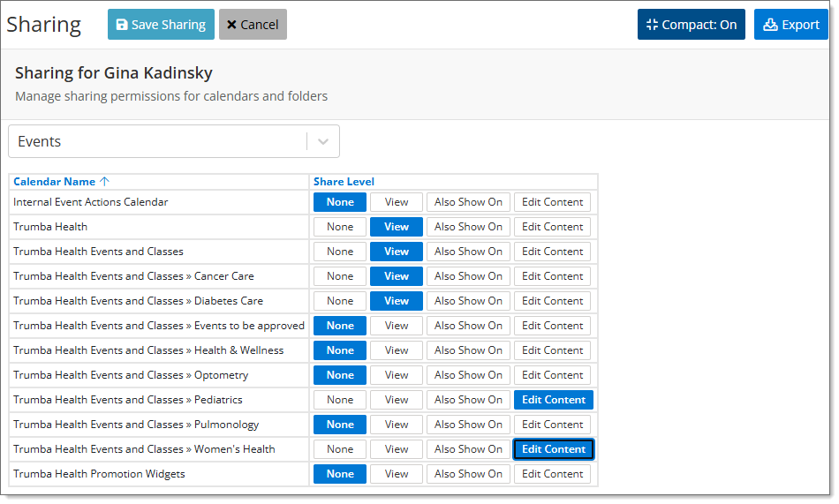Image resolution: width=839 pixels, height=504 pixels.
Task: Select View for Internal Event Actions Calendar
Action: [397, 202]
